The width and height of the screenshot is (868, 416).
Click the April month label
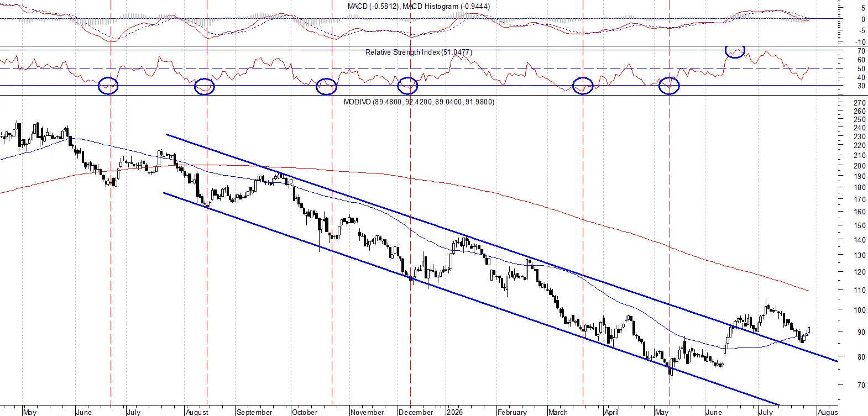[611, 412]
